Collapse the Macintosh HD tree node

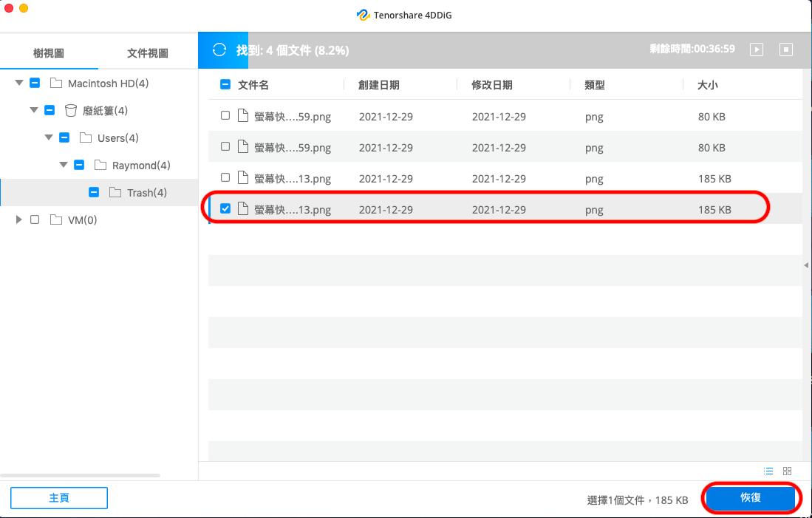pyautogui.click(x=19, y=83)
